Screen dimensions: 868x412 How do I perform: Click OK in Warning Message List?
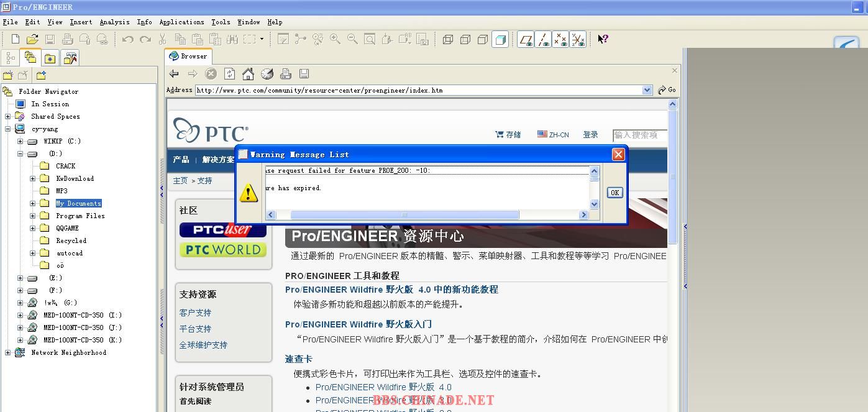point(614,193)
